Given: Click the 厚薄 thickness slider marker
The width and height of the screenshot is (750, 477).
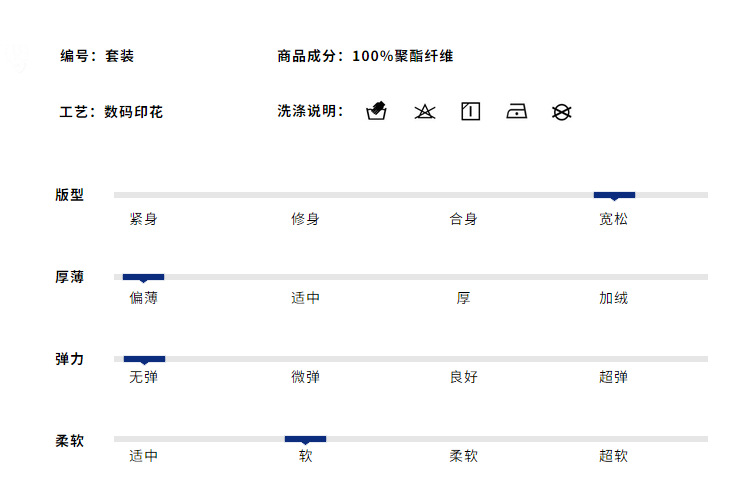Looking at the screenshot, I should point(143,277).
